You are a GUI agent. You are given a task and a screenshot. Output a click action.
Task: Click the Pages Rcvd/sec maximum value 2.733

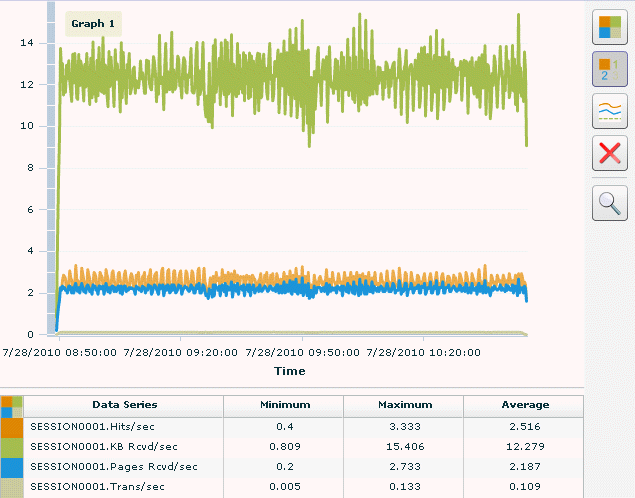[x=405, y=467]
